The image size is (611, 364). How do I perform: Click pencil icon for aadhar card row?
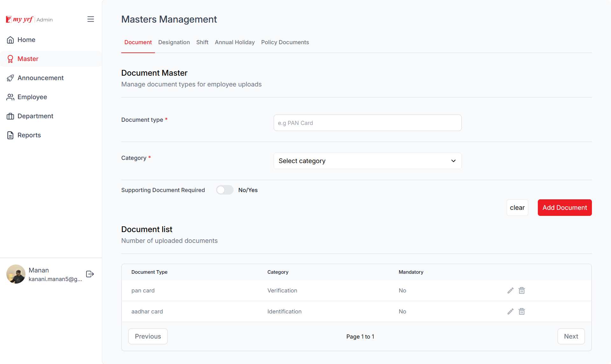pos(510,312)
